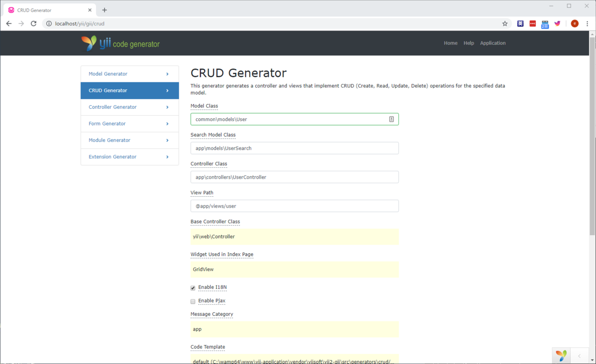Open Application link in top navigation
The width and height of the screenshot is (596, 364).
coord(493,43)
